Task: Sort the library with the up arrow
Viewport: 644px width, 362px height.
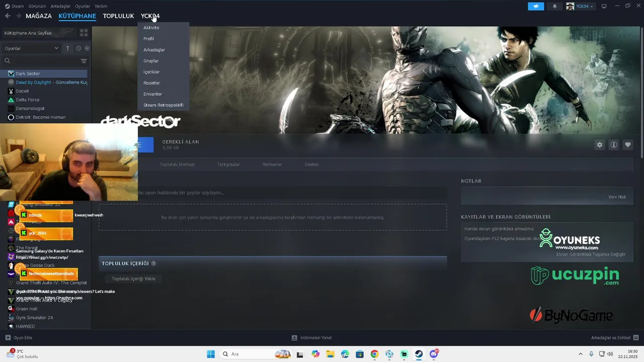Action: coord(67,48)
